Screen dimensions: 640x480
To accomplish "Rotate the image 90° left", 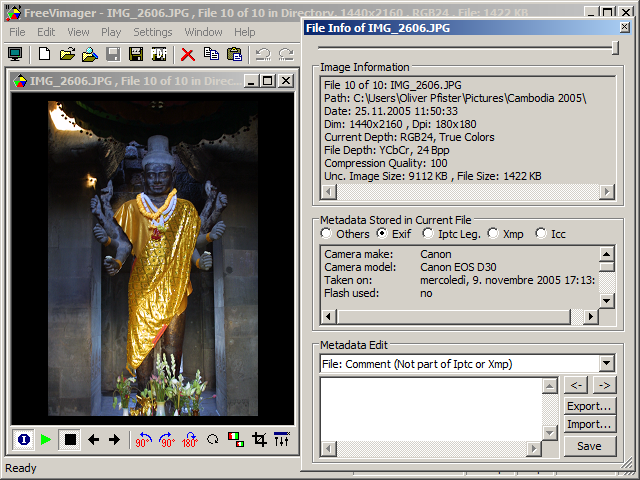I will [143, 439].
